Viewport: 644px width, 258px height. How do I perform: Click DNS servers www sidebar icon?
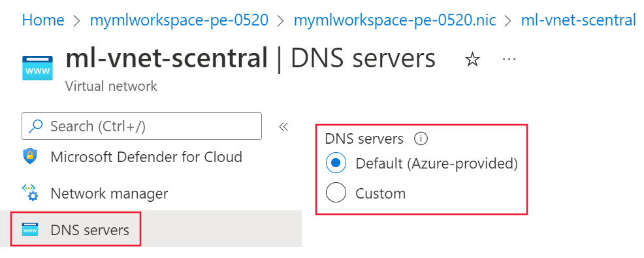tap(30, 229)
